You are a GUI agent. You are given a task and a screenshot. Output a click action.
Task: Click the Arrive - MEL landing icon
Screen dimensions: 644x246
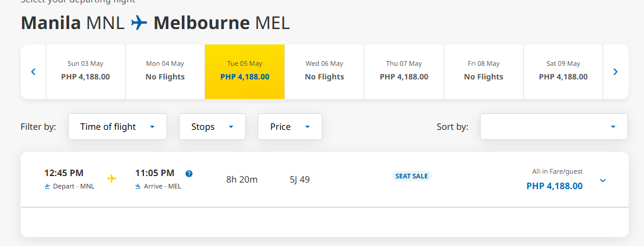click(138, 187)
